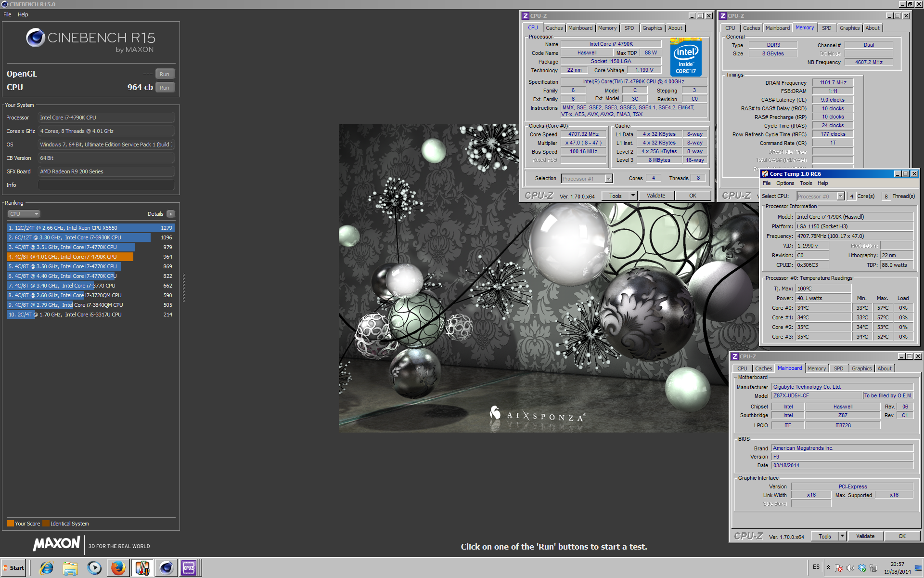
Task: Click the volume speaker tray icon
Action: 850,568
